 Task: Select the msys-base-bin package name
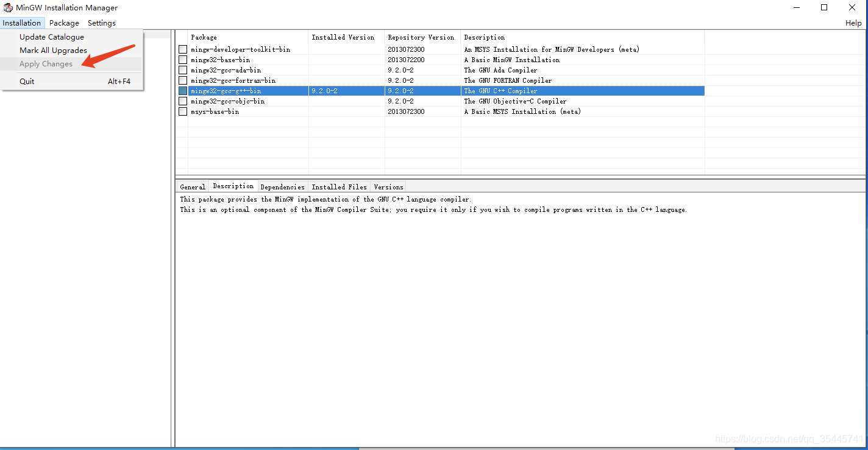coord(215,111)
